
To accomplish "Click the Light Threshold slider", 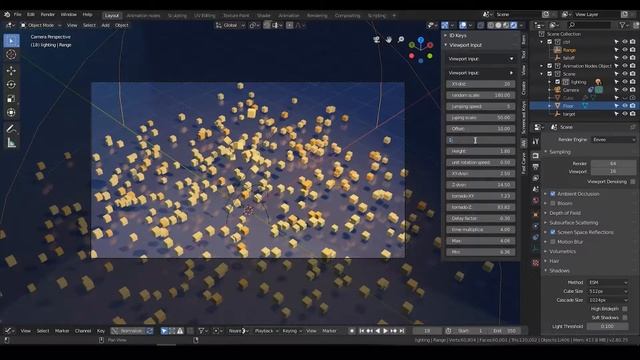I will pos(607,327).
